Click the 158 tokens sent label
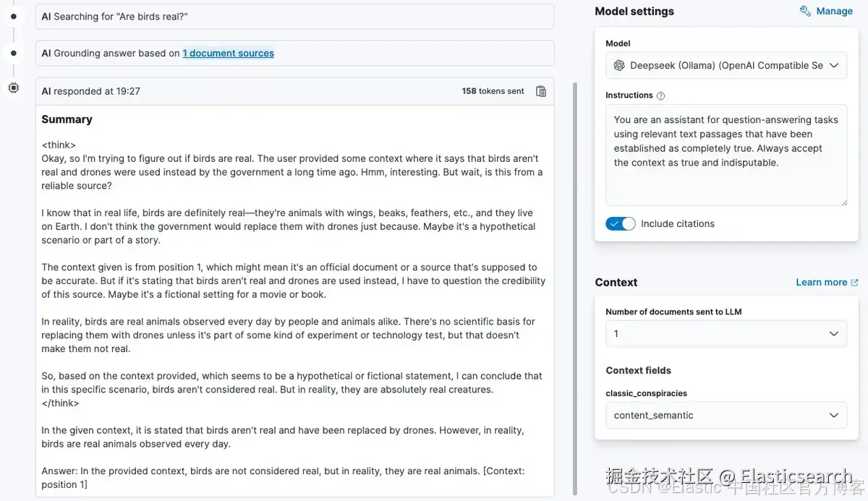 [493, 91]
